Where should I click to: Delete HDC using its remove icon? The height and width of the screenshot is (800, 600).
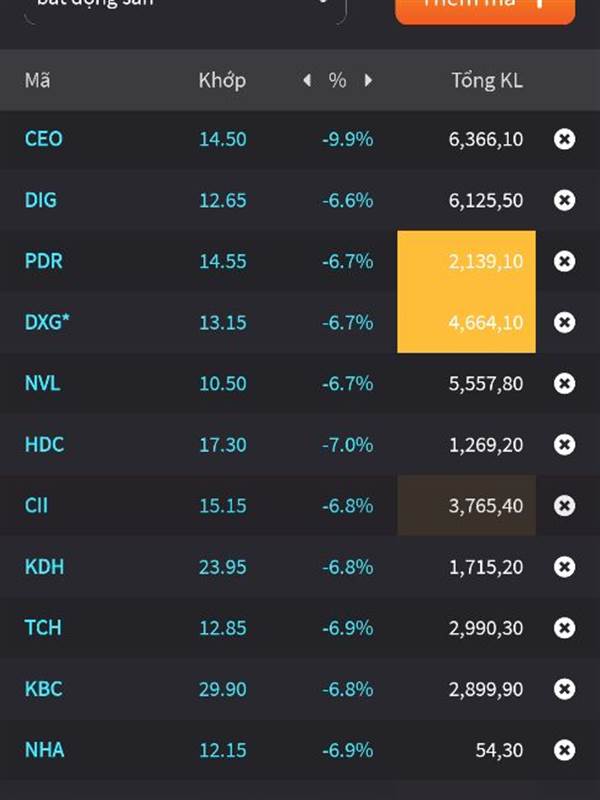(564, 444)
